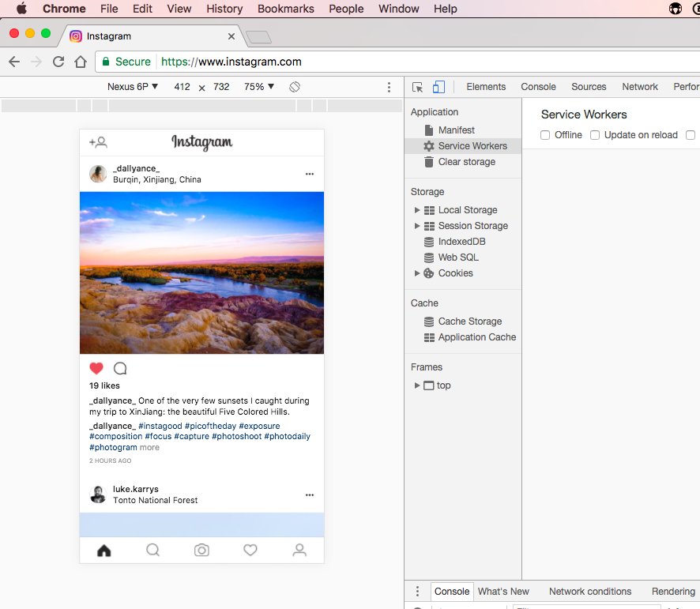Click the browser home icon
The image size is (700, 609).
pos(81,62)
